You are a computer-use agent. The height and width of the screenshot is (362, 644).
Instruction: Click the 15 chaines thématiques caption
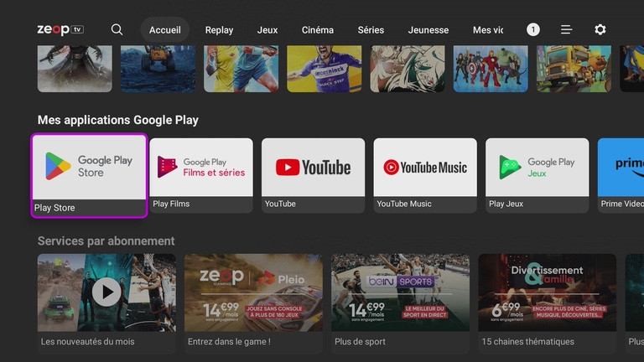click(x=527, y=342)
